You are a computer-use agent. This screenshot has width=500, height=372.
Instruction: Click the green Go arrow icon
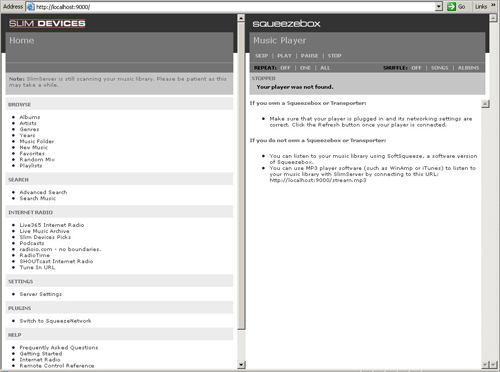451,6
